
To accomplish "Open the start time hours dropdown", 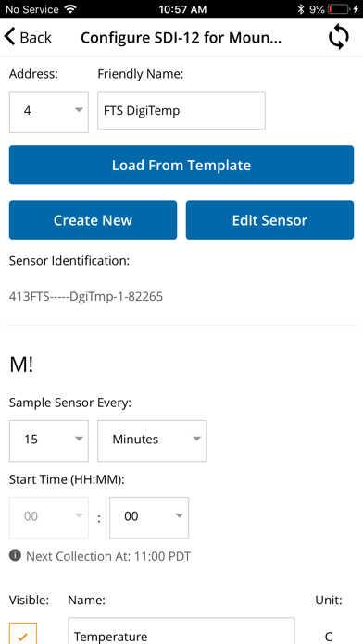I will [48, 517].
